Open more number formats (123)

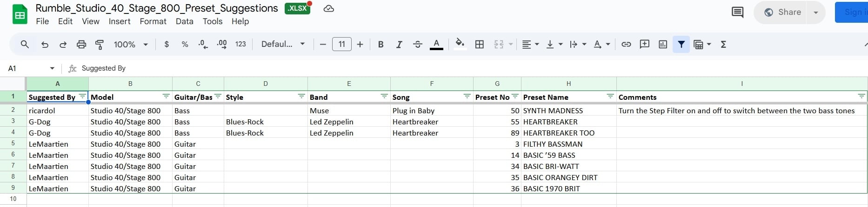(240, 44)
